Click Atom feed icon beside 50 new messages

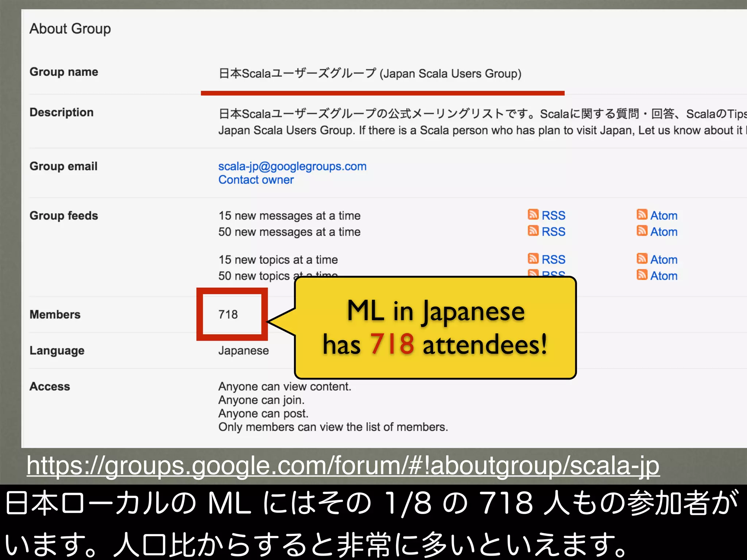(642, 230)
